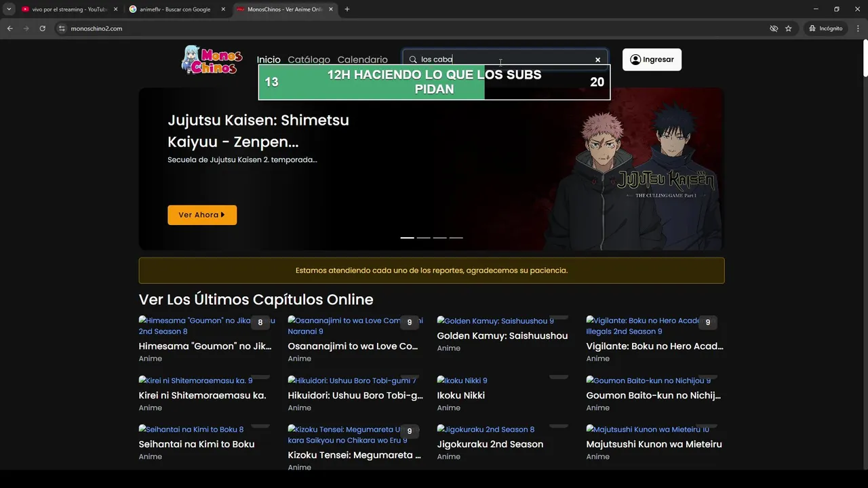Image resolution: width=868 pixels, height=488 pixels.
Task: Click the Kirei ni Shitemoraemasu ka. title
Action: [202, 395]
